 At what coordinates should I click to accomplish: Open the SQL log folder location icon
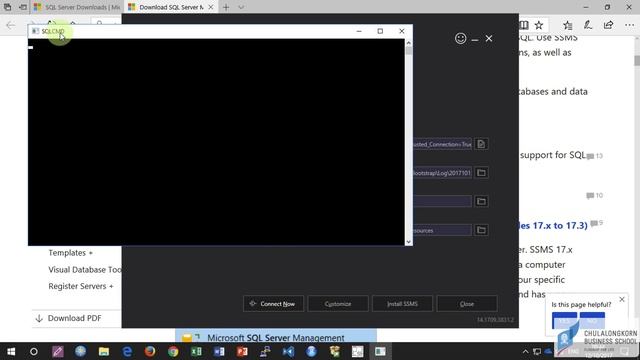pyautogui.click(x=481, y=173)
